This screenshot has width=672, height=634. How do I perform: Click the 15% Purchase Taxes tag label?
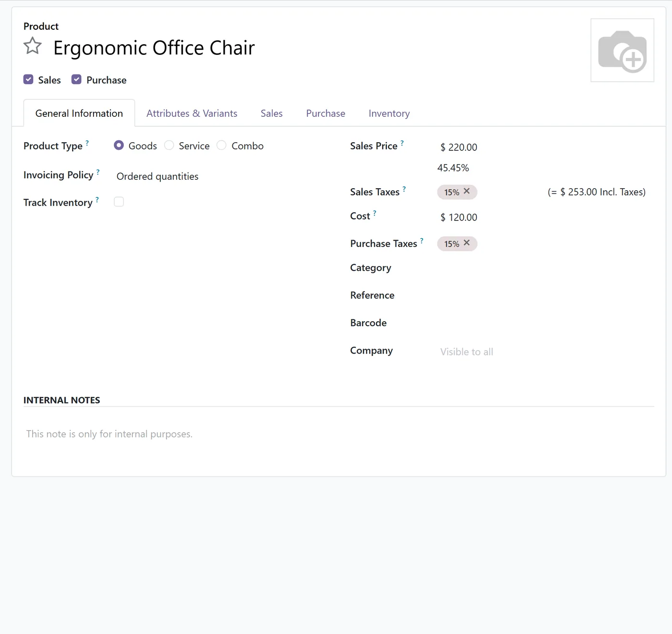(x=452, y=244)
